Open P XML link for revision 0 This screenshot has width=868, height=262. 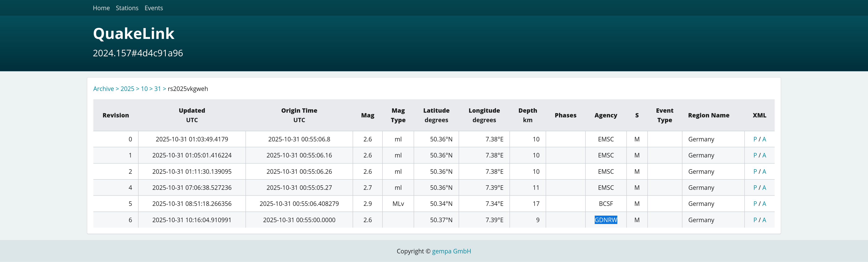pos(755,139)
